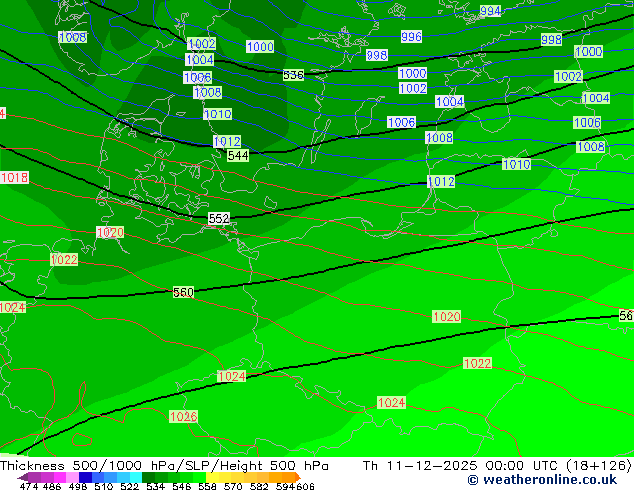Click the 1024 label above the 1026 label
Screen dimensions: 634x490
tap(231, 376)
